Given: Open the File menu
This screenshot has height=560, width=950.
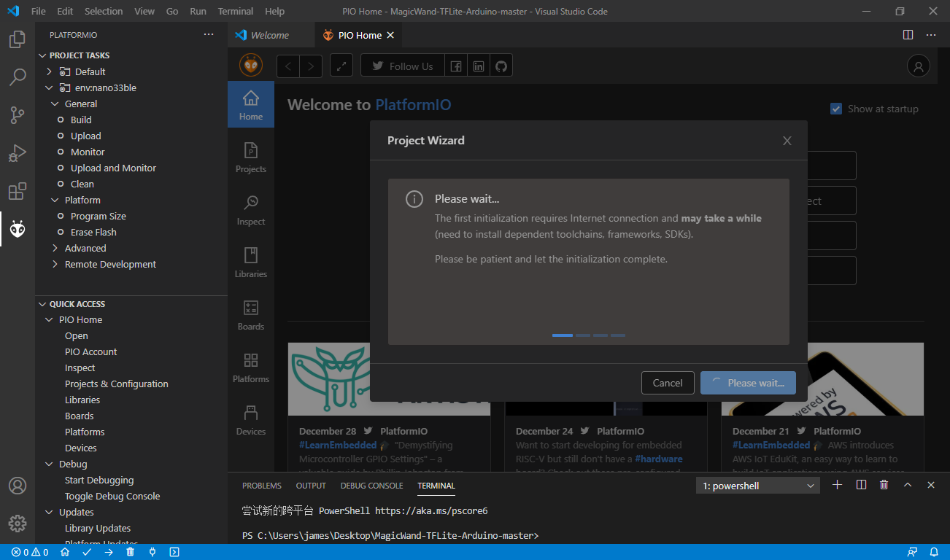Looking at the screenshot, I should [39, 12].
